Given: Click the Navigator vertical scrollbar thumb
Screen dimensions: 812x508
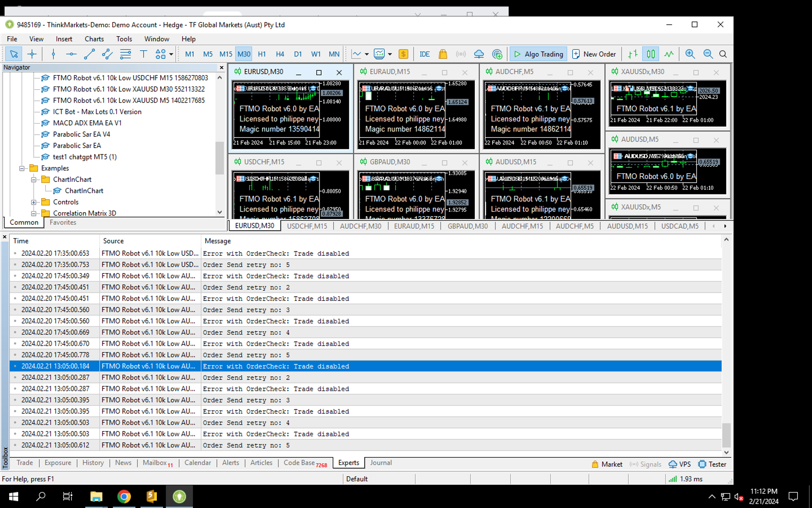Looking at the screenshot, I should [x=220, y=158].
